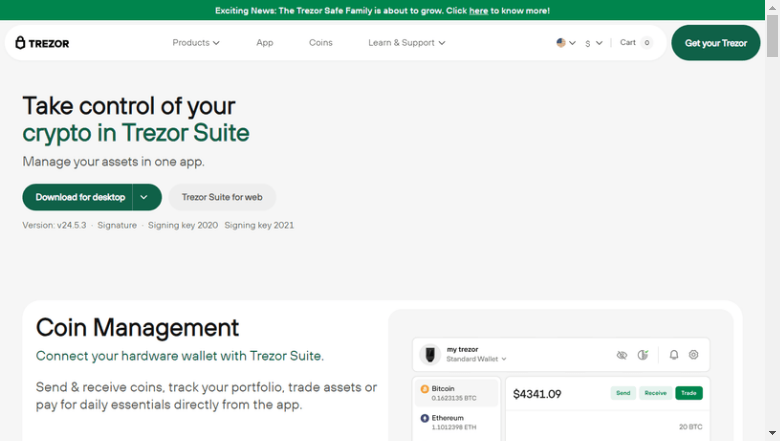Click the Send button in the preview
Viewport: 780px width, 441px height.
click(x=623, y=393)
